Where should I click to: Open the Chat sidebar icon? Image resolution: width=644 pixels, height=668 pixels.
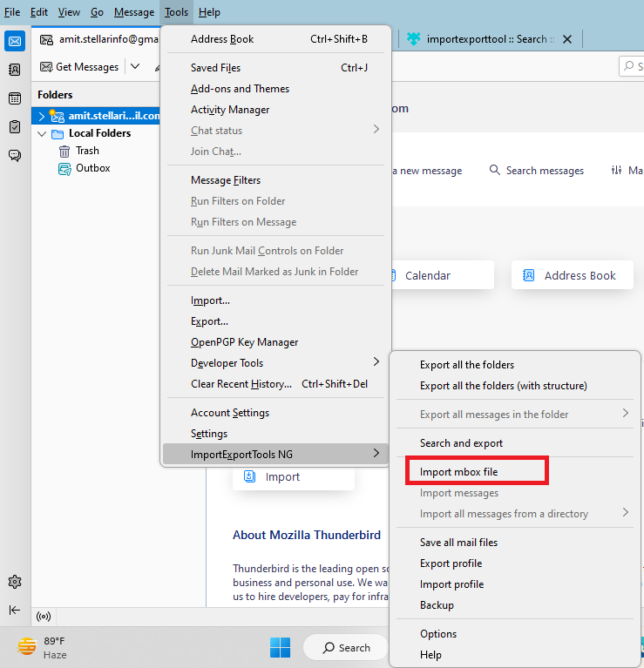point(15,156)
